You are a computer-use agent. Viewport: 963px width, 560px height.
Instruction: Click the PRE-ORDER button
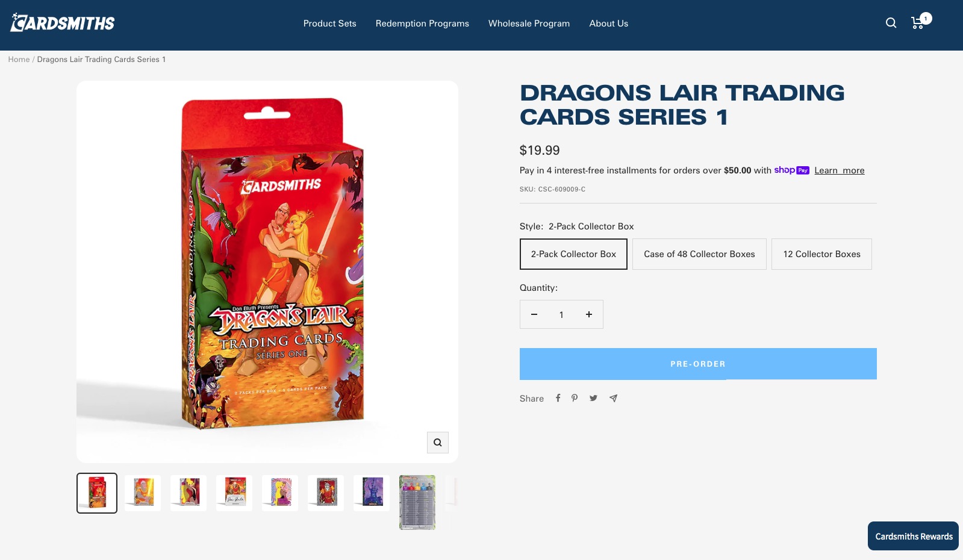[698, 364]
